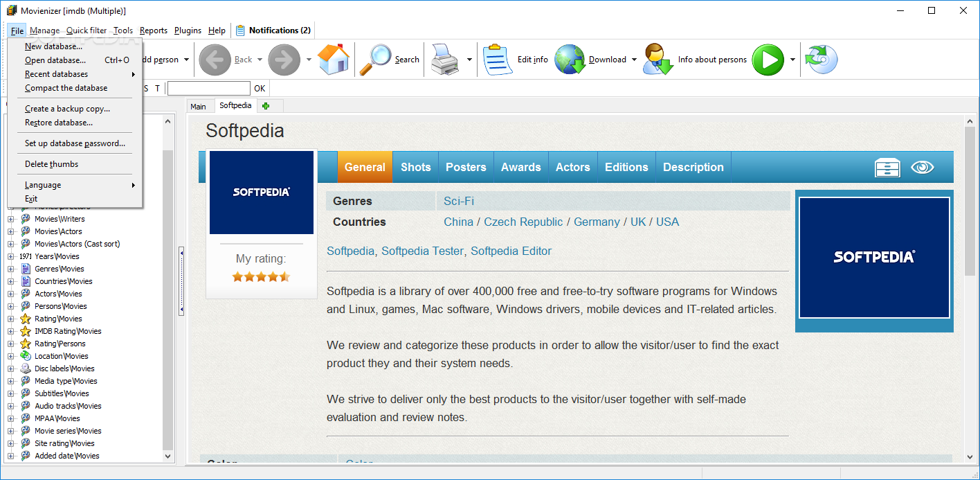Viewport: 980px width, 480px height.
Task: Open the Awards tab
Action: [520, 167]
